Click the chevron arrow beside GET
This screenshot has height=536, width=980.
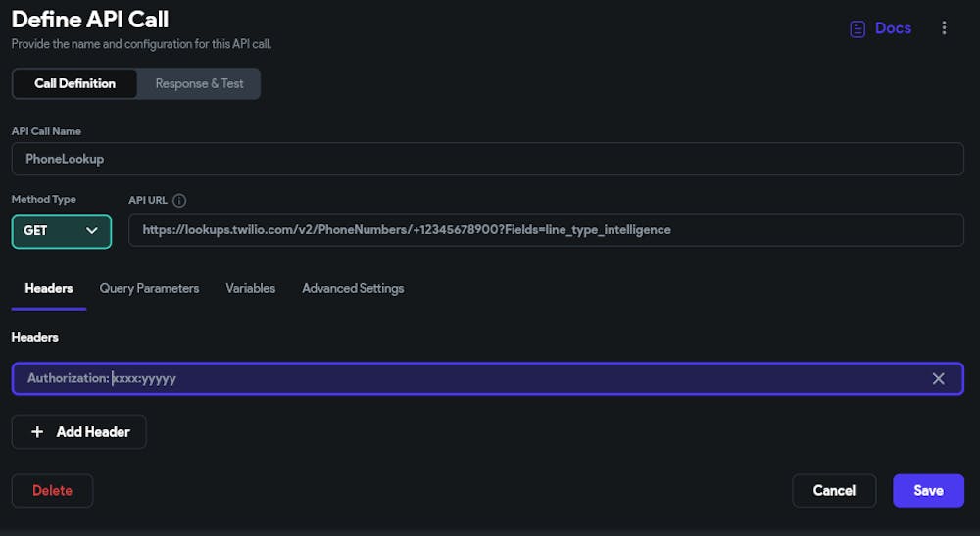(x=92, y=231)
